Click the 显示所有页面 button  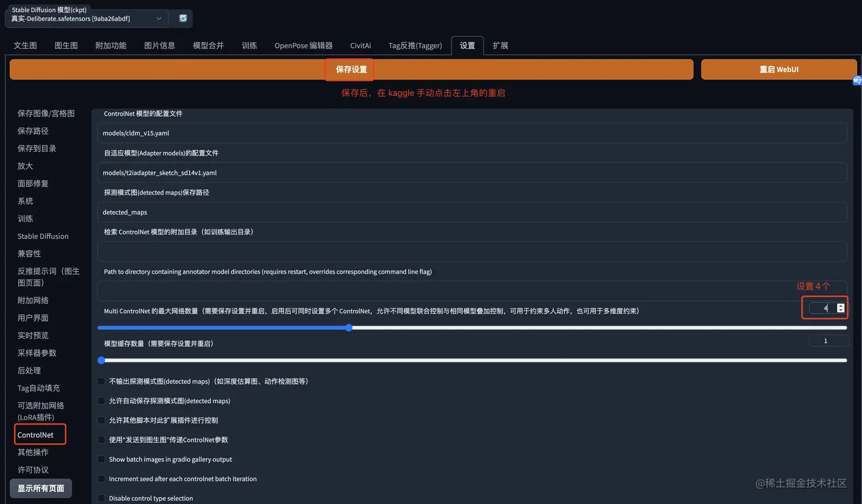click(41, 489)
